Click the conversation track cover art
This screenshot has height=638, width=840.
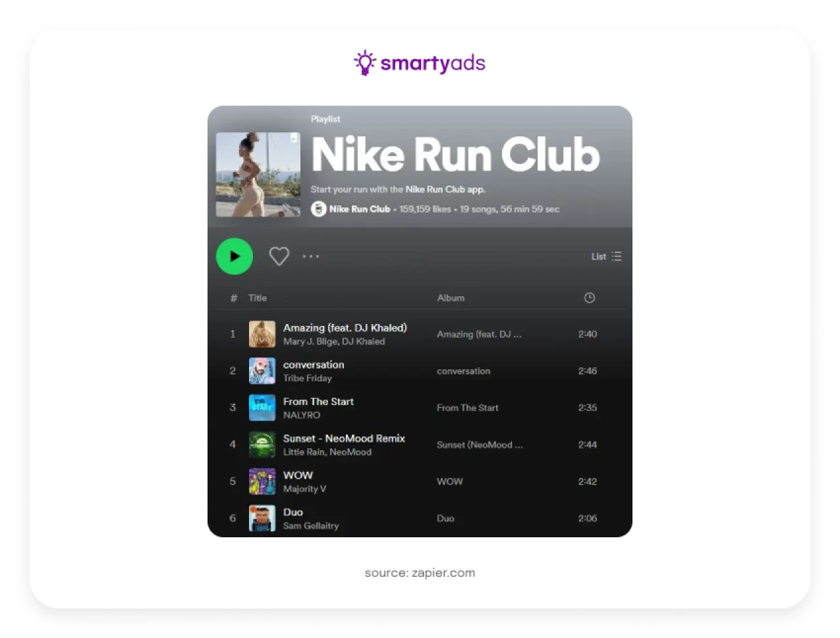tap(262, 371)
